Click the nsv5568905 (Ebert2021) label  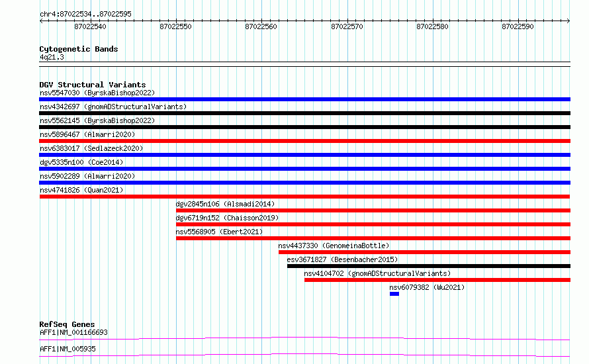pos(219,232)
